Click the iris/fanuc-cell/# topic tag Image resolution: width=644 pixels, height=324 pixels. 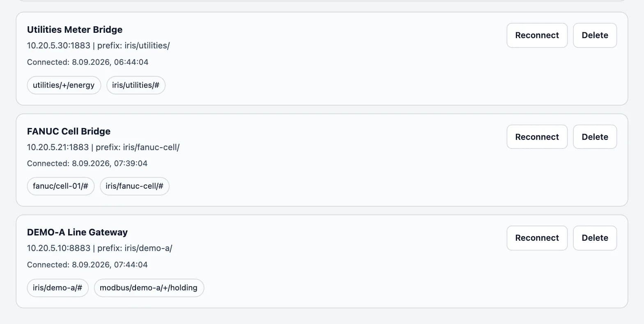coord(134,186)
